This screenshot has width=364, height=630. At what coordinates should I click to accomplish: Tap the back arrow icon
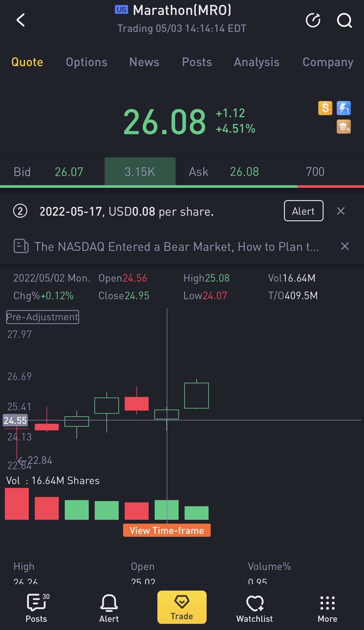click(x=21, y=20)
